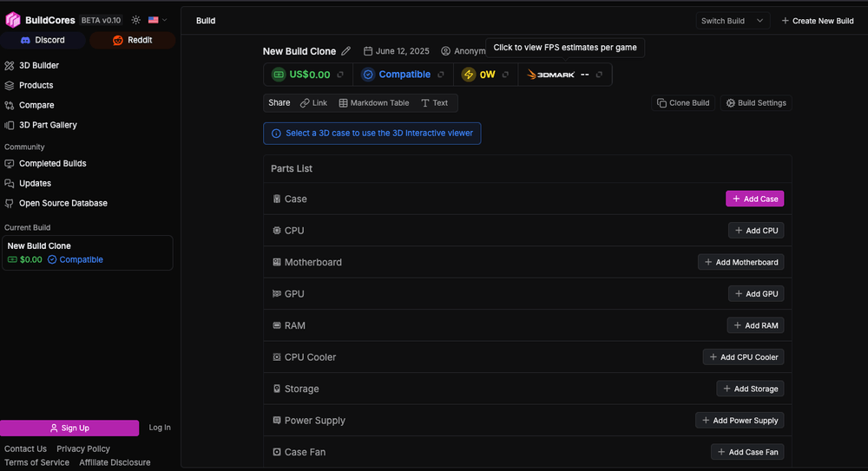Image resolution: width=868 pixels, height=471 pixels.
Task: Click the Clone Build button
Action: (x=683, y=103)
